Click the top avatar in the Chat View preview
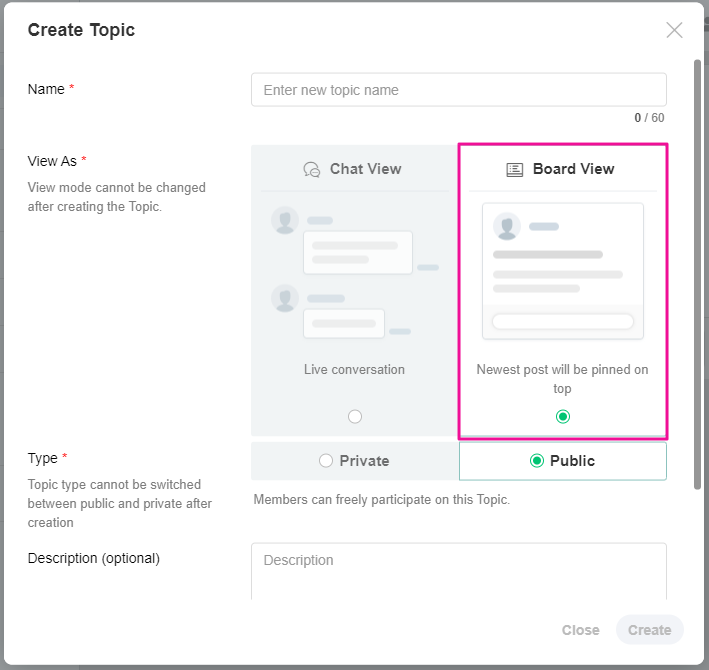 (285, 221)
